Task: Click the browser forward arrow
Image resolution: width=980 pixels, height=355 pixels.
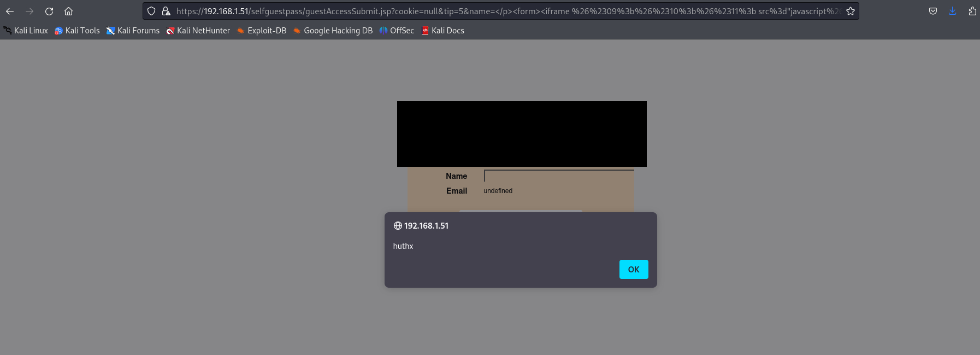Action: point(29,11)
